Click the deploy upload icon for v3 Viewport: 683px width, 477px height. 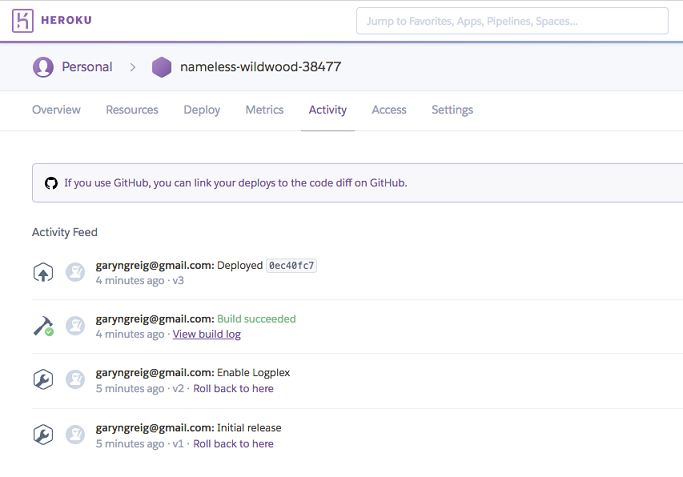point(43,272)
